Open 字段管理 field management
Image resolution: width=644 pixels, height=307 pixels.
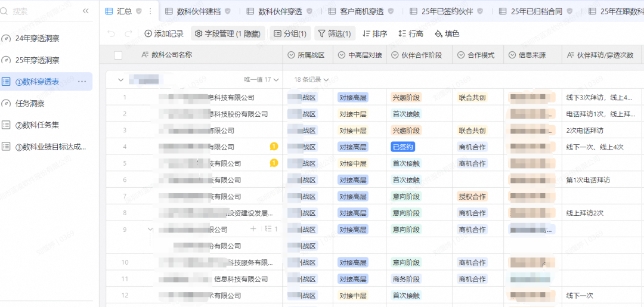227,34
